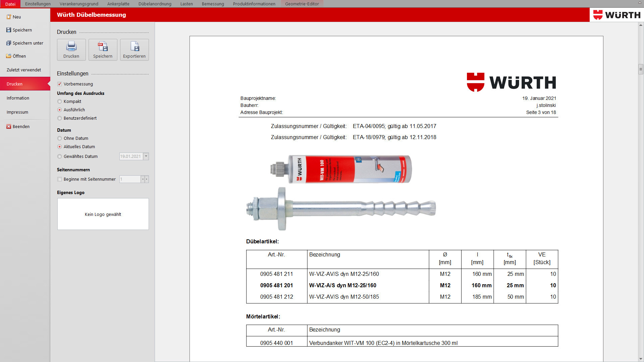Open the date picker dropdown arrow

(x=146, y=156)
